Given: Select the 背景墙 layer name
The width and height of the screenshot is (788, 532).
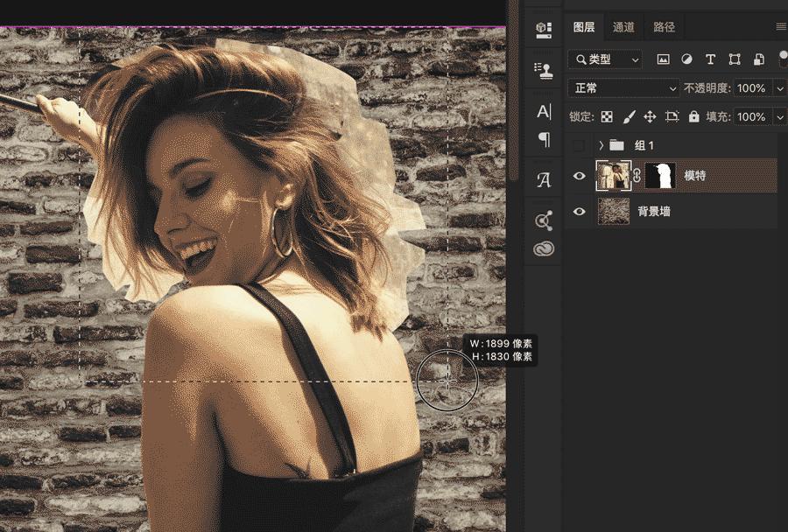Looking at the screenshot, I should click(654, 212).
